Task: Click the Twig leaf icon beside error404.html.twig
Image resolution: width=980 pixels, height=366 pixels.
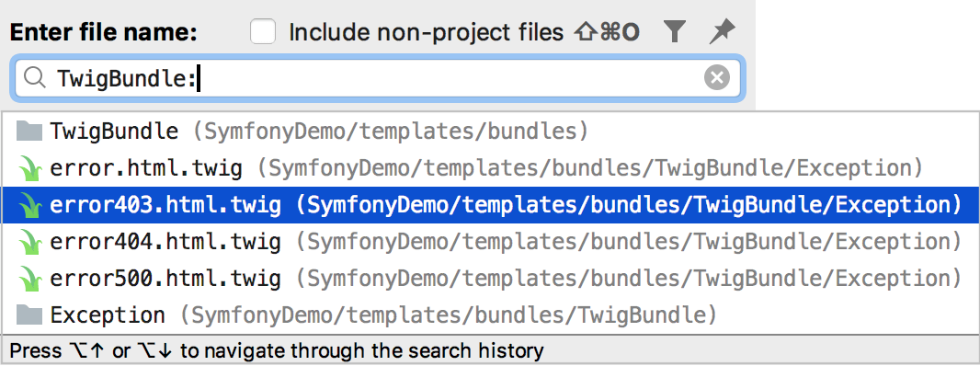Action: [x=29, y=242]
